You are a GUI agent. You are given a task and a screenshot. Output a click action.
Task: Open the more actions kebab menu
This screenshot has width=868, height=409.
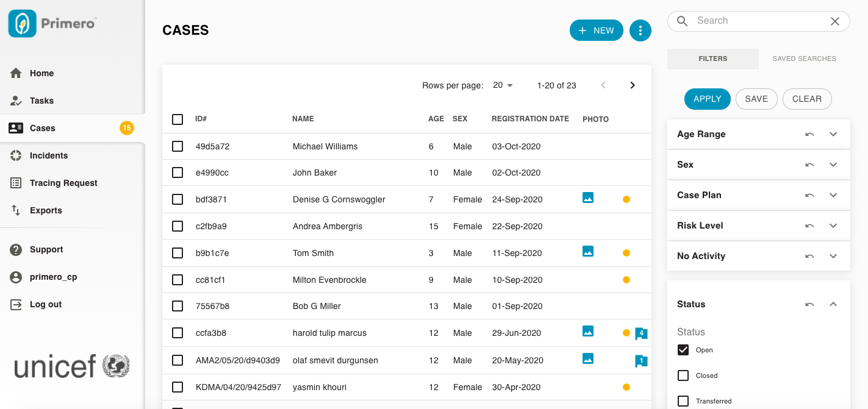pyautogui.click(x=640, y=30)
